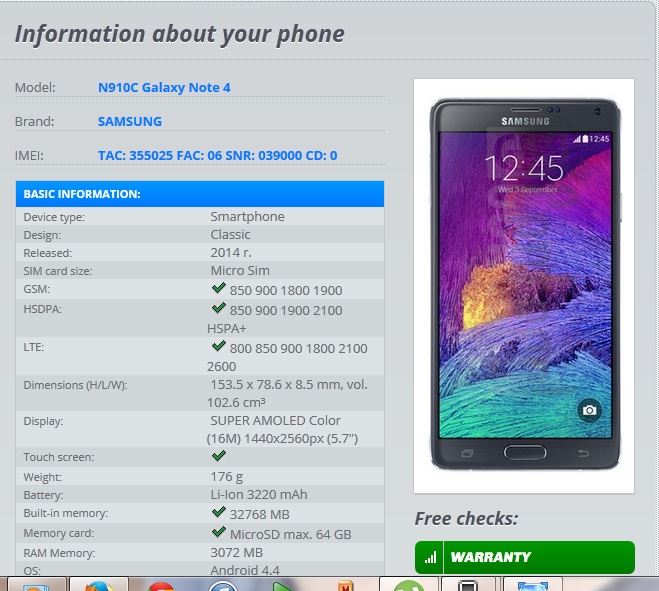Select the '3072 MB' RAM value
The image size is (659, 591).
pyautogui.click(x=237, y=553)
